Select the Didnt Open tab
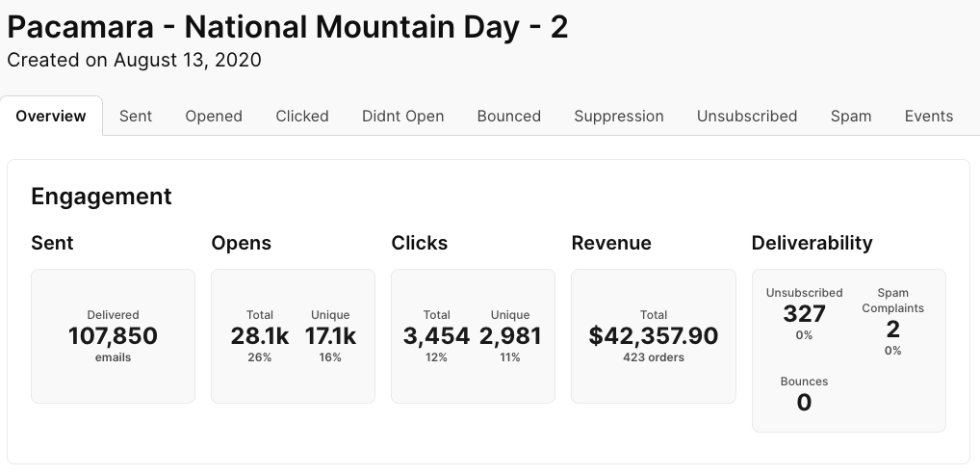Viewport: 980px width, 475px height. [403, 117]
